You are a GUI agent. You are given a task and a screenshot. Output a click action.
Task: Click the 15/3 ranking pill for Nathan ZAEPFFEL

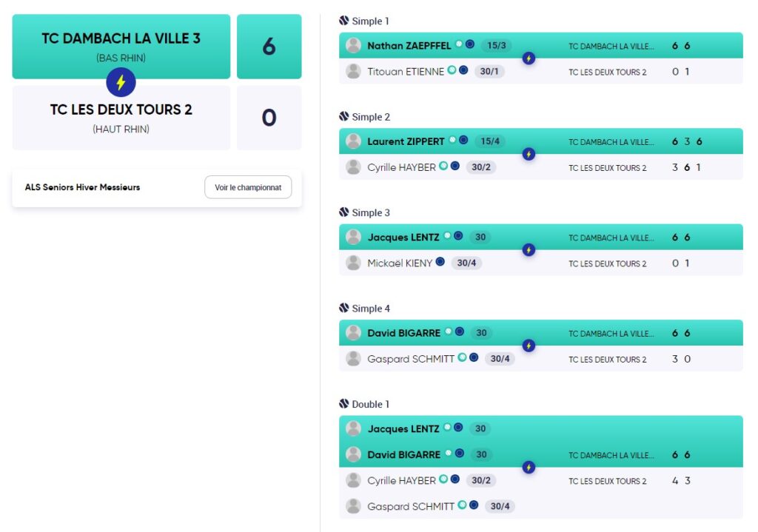point(497,45)
